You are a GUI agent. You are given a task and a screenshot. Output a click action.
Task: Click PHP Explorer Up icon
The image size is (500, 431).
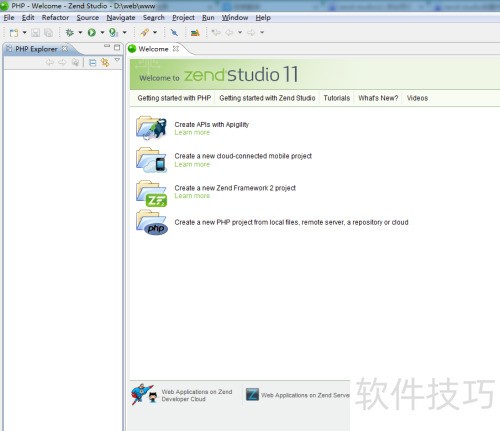tap(76, 62)
